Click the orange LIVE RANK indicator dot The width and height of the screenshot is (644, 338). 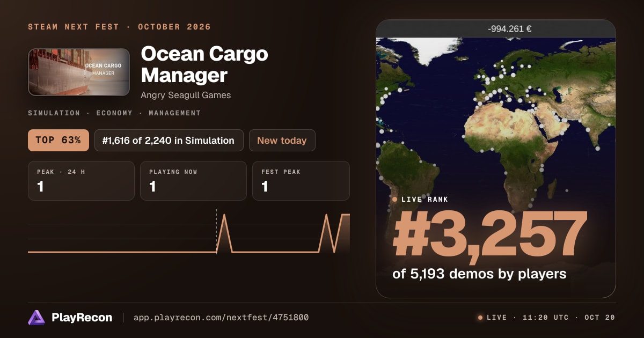395,200
